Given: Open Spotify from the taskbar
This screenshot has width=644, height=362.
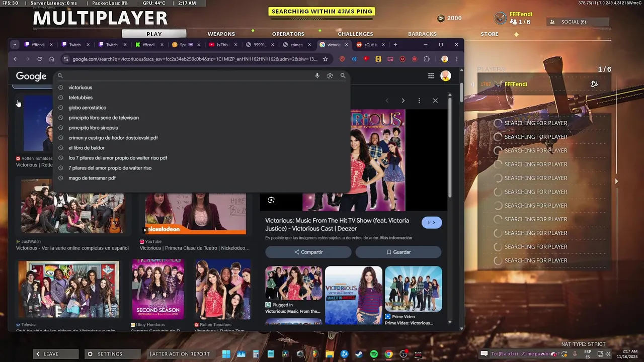Looking at the screenshot, I should click(374, 354).
